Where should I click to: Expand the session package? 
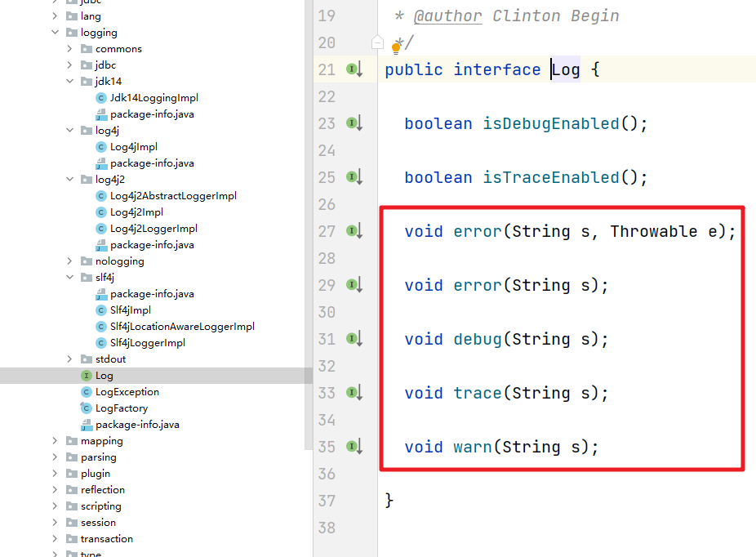[x=55, y=522]
